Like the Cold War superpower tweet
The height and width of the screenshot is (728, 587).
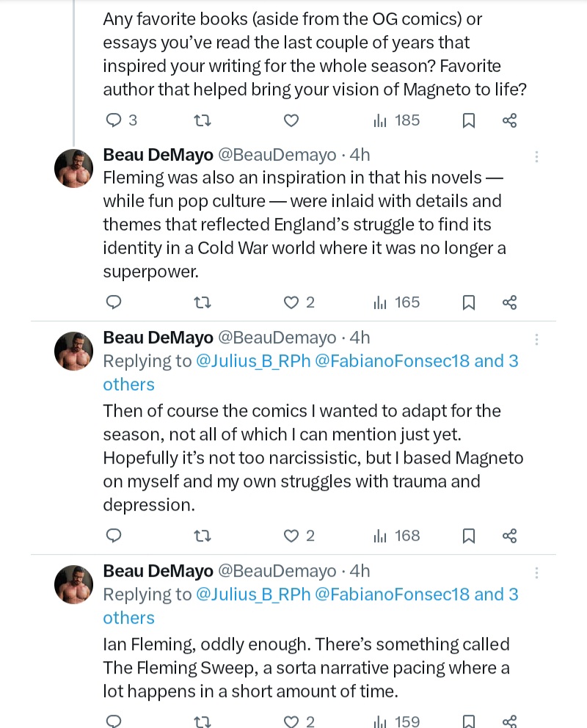tap(299, 302)
